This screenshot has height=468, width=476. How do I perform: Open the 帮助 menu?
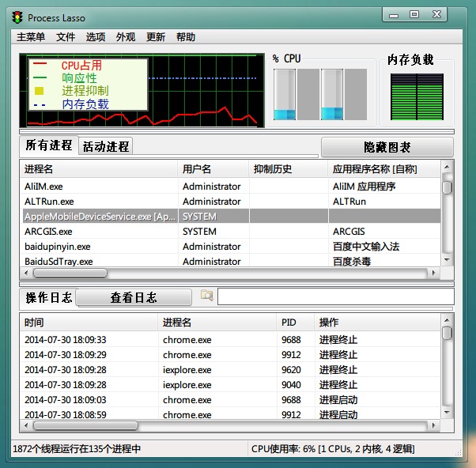[x=186, y=37]
